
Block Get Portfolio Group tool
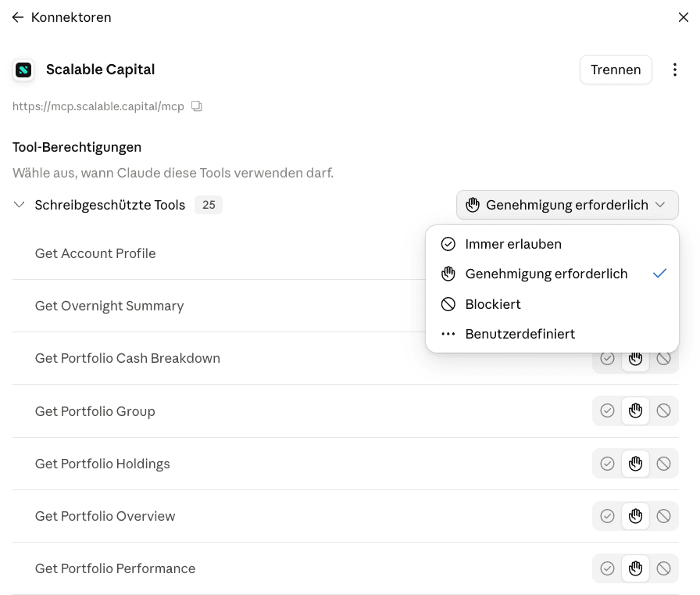(x=663, y=410)
